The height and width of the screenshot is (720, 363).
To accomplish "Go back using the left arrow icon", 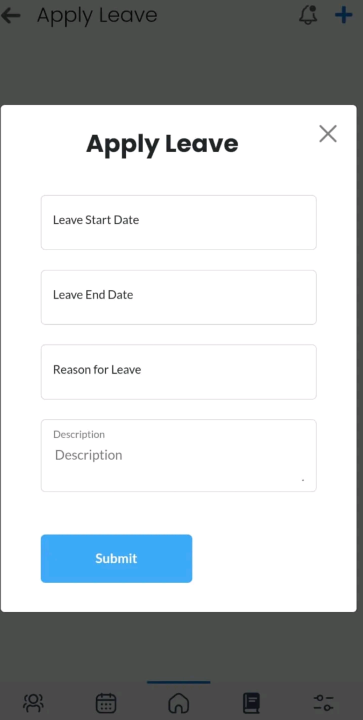I will [11, 16].
